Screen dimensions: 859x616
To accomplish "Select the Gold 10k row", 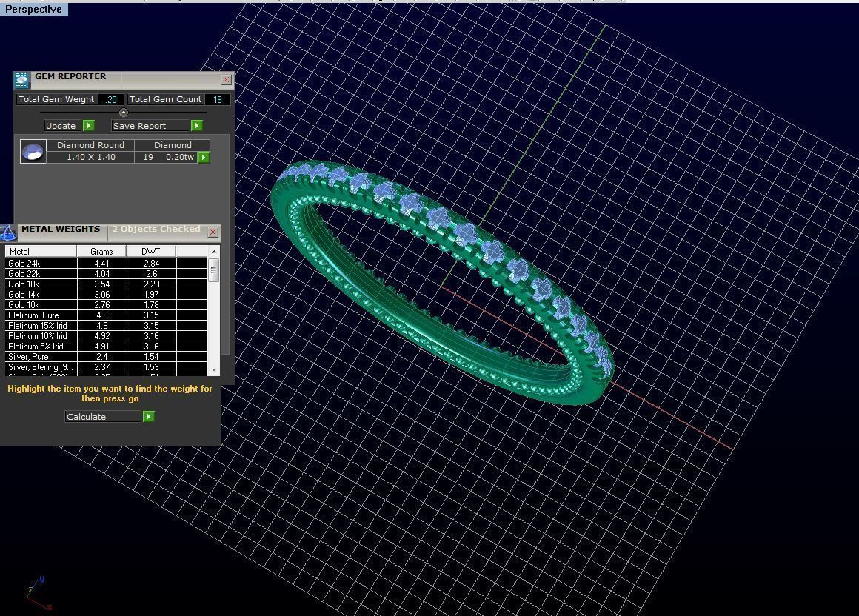I will tap(107, 305).
